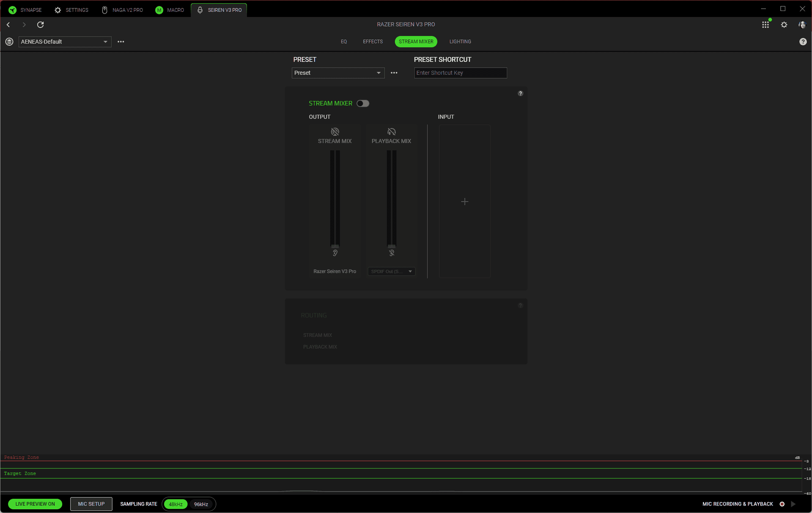This screenshot has height=513, width=812.
Task: Open Stream Mixer panel help icon
Action: 521,93
